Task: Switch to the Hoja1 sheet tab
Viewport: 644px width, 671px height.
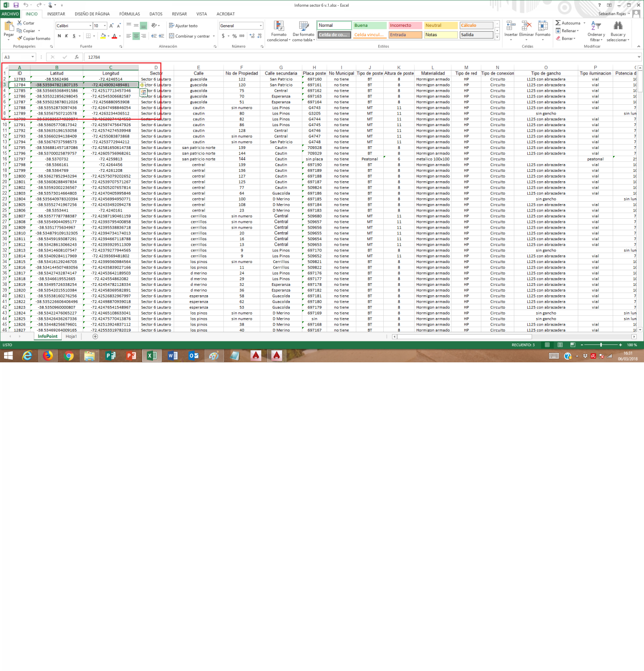Action: pos(71,336)
